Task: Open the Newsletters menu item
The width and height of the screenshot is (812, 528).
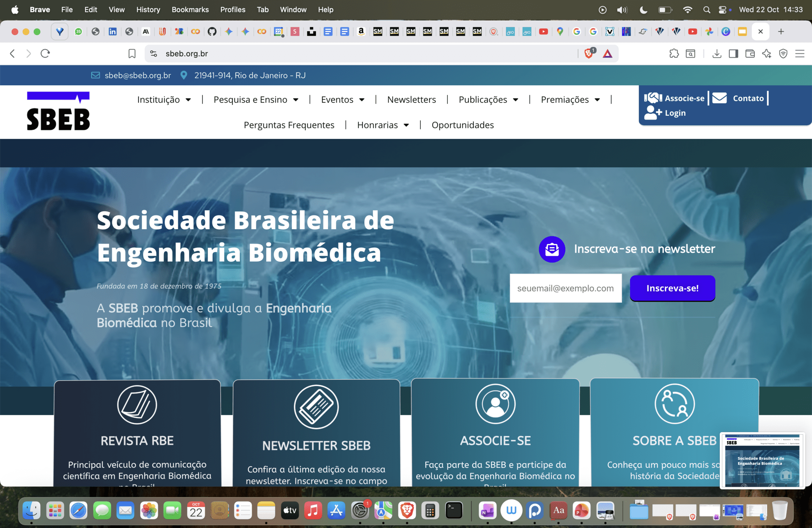Action: click(411, 100)
